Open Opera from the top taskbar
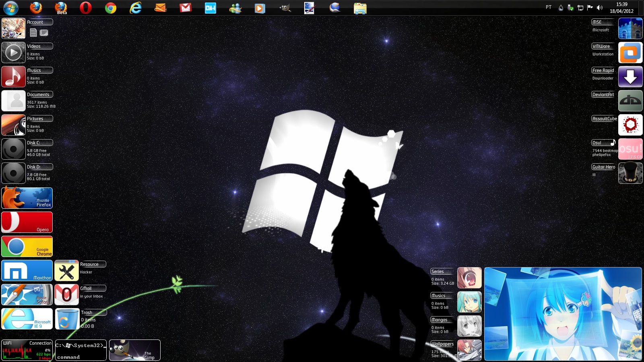 pyautogui.click(x=86, y=8)
